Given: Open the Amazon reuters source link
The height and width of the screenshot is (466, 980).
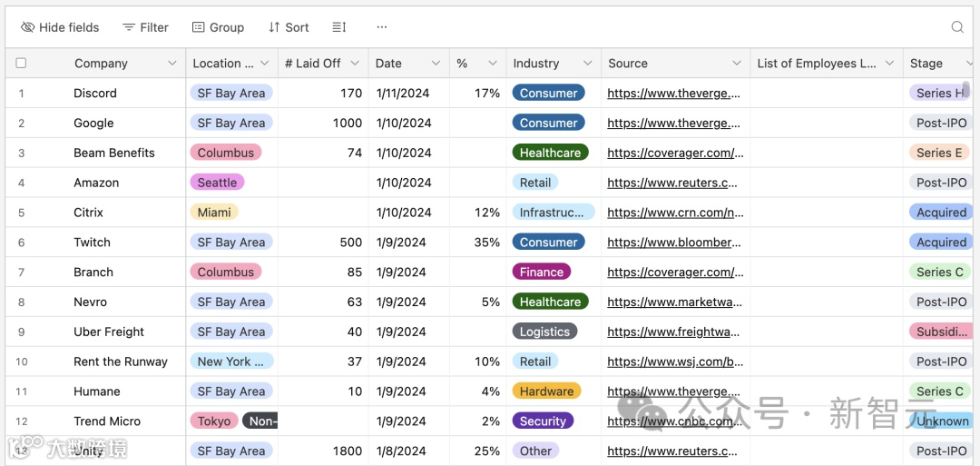Looking at the screenshot, I should point(672,183).
